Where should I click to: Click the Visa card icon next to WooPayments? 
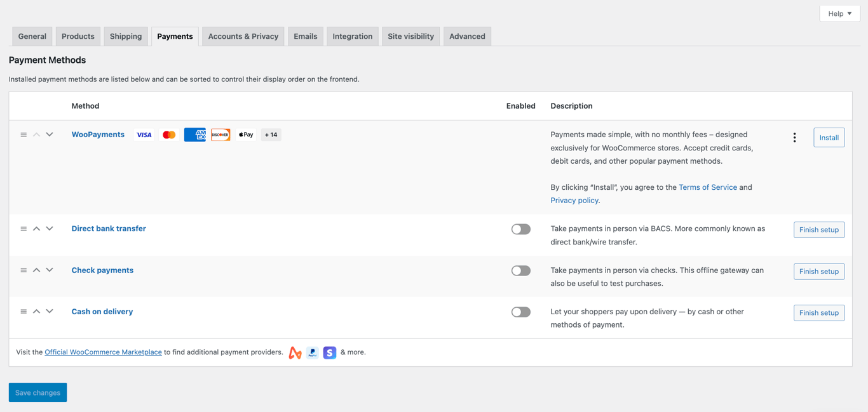[144, 134]
